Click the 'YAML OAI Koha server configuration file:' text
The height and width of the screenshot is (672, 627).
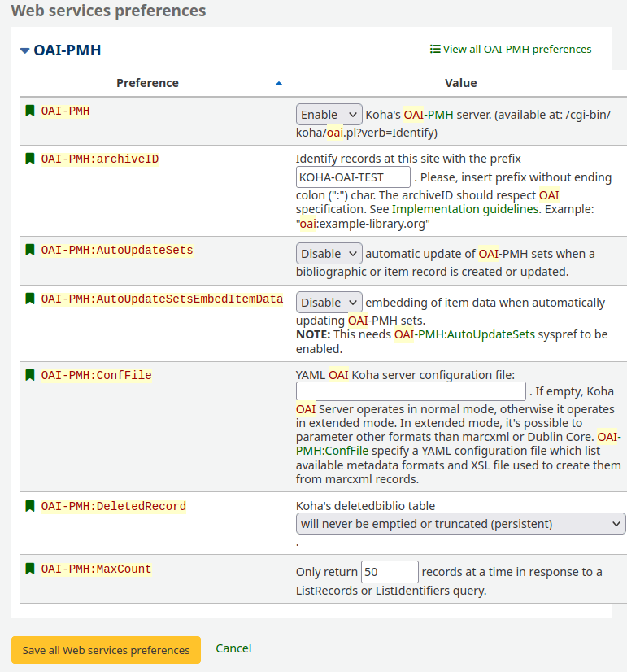[x=405, y=374]
